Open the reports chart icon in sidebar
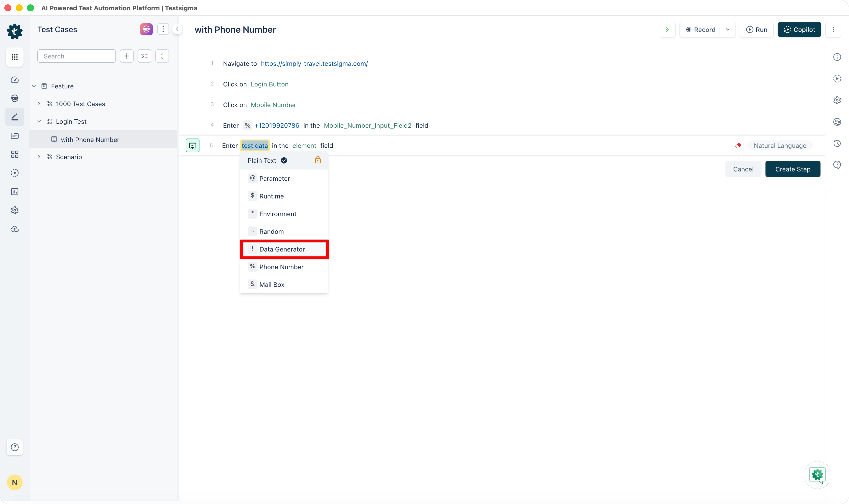Image resolution: width=849 pixels, height=504 pixels. point(14,192)
